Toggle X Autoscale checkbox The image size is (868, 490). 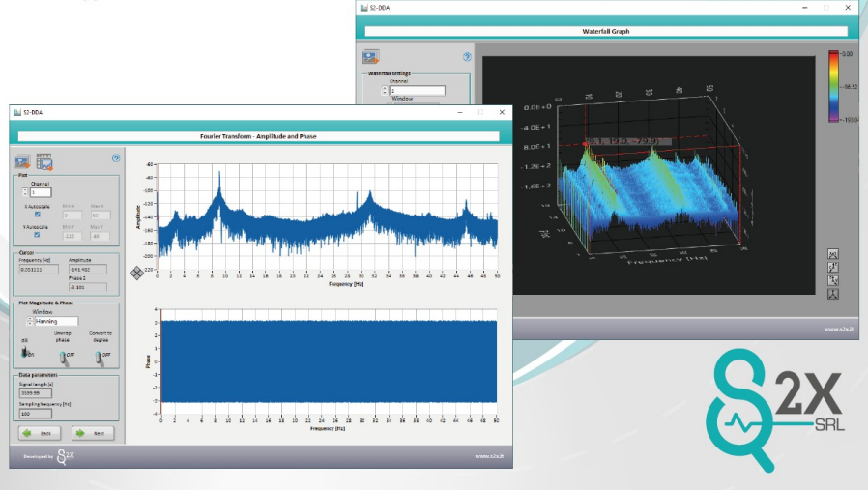pyautogui.click(x=37, y=215)
